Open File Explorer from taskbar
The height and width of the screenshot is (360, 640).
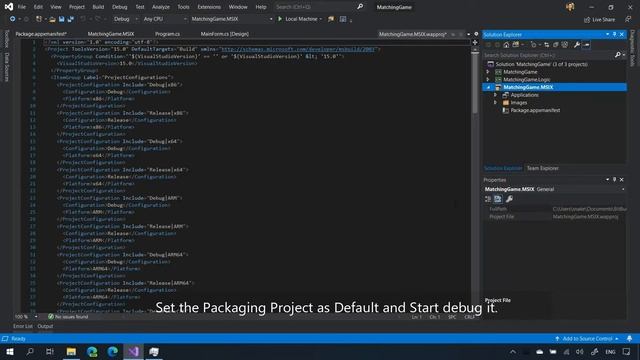tap(71, 351)
